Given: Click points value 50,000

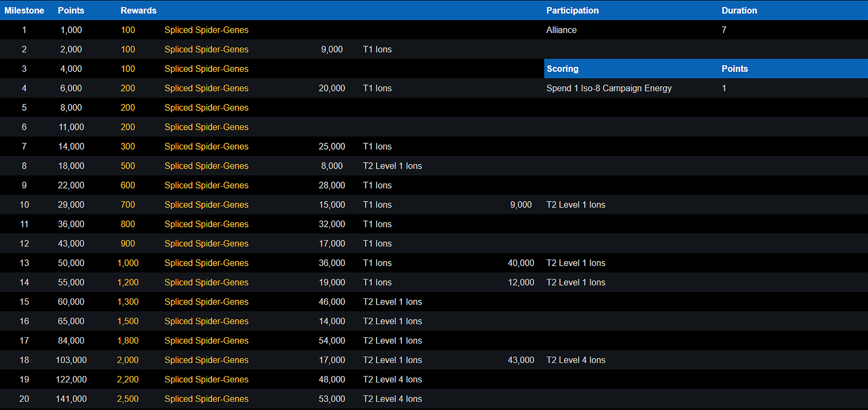Looking at the screenshot, I should pos(71,263).
